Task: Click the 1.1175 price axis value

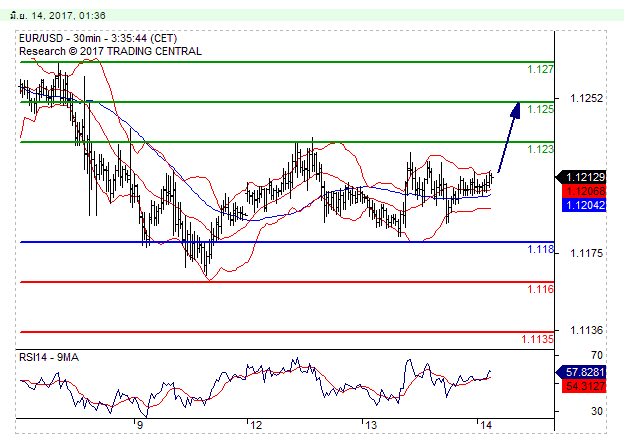Action: coord(586,253)
